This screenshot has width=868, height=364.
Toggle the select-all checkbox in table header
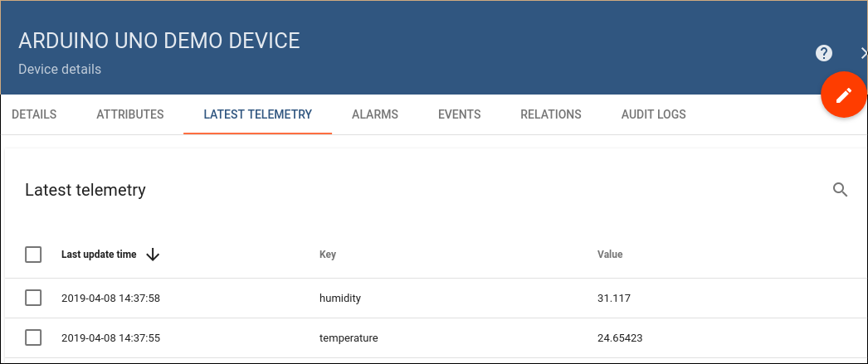click(x=33, y=255)
